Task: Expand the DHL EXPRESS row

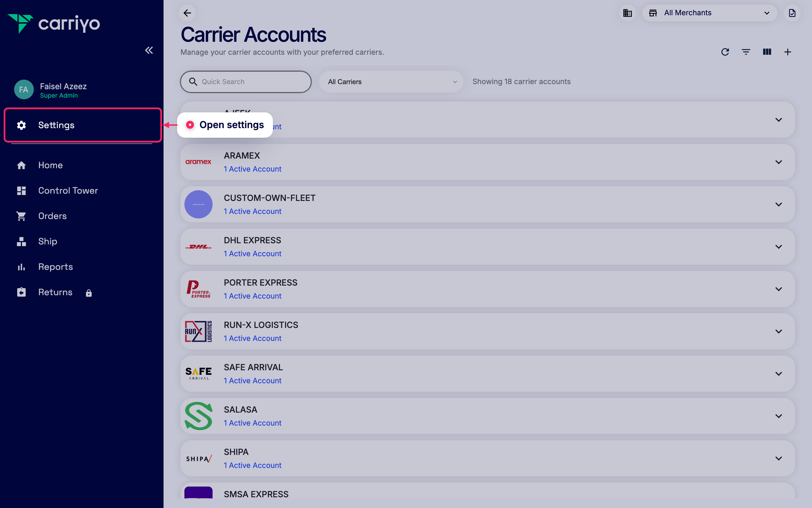Action: pos(779,247)
